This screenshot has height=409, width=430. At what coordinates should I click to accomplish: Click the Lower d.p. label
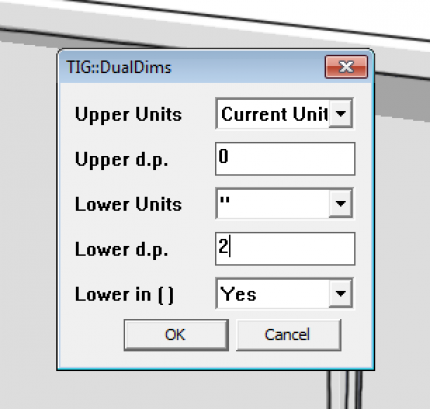click(x=121, y=250)
